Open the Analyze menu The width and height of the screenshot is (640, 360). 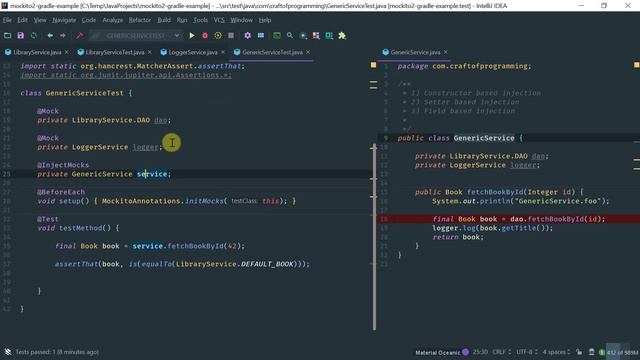click(113, 20)
